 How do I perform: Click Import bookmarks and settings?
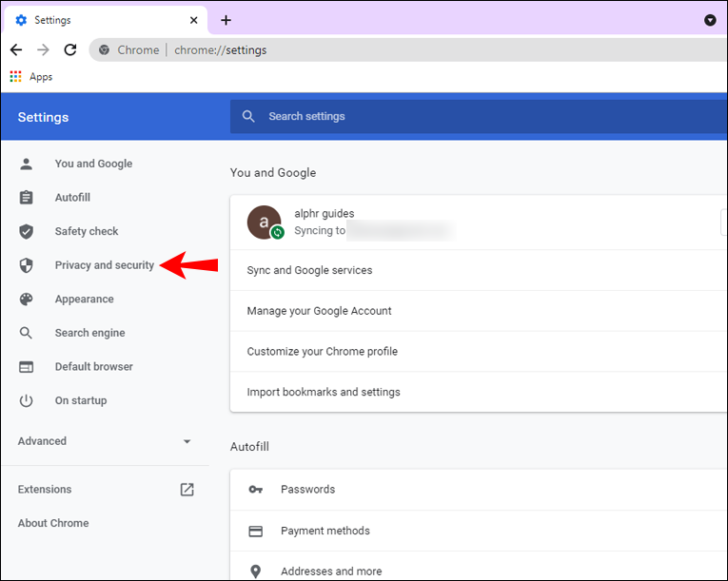coord(479,392)
